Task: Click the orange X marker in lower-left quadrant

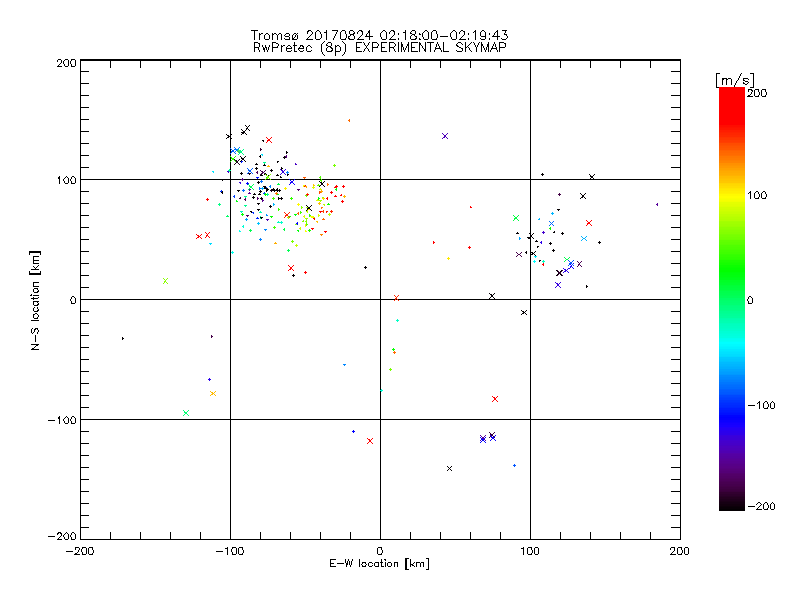Action: [213, 393]
